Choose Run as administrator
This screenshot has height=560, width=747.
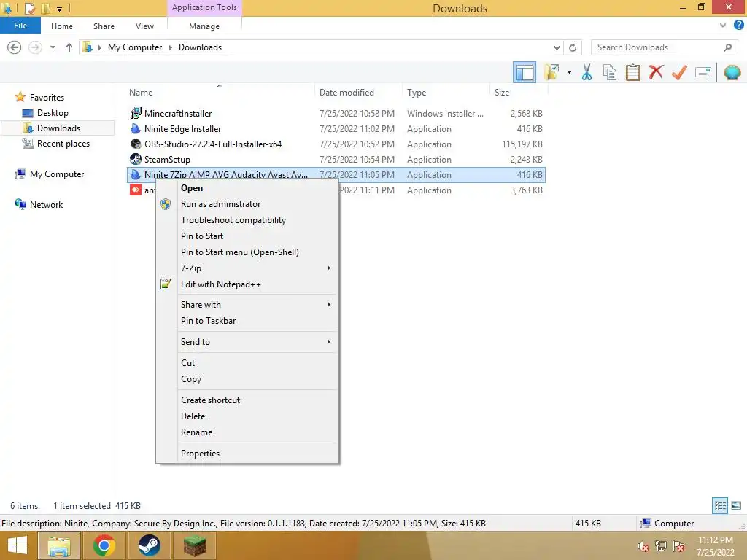coord(247,204)
